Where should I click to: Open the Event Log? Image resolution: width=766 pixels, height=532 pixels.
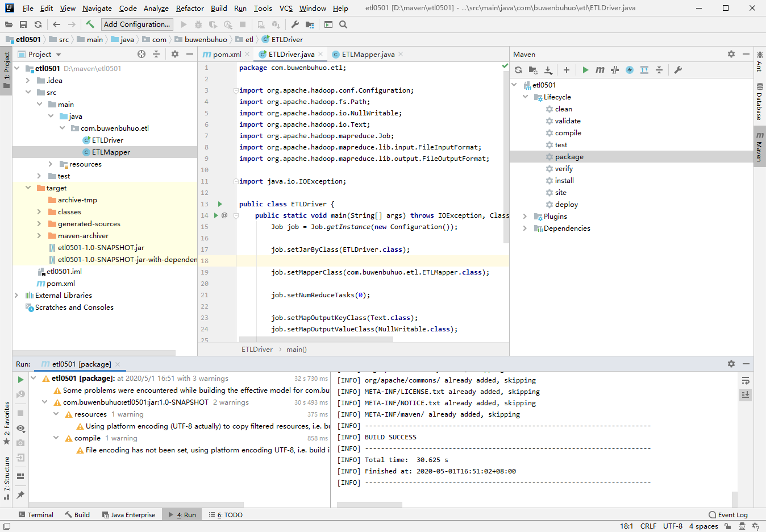pos(728,514)
